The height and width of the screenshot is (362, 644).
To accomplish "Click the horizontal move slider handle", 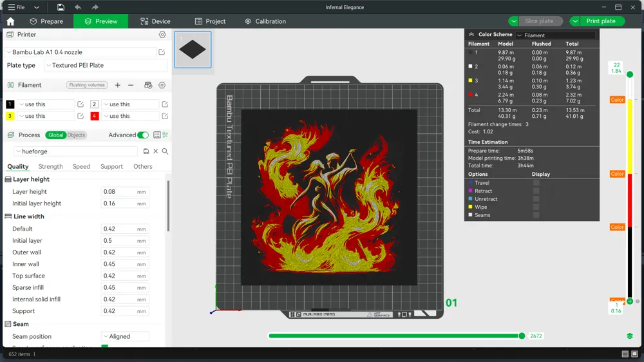I will 522,336.
